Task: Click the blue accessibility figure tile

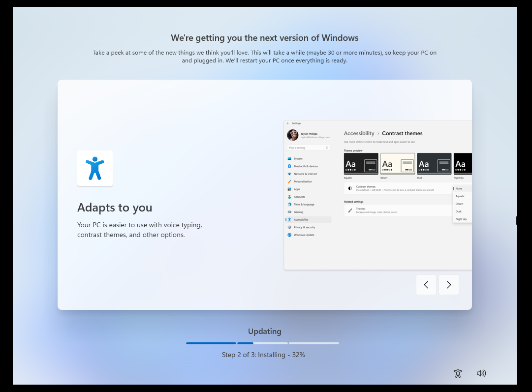Action: tap(95, 168)
